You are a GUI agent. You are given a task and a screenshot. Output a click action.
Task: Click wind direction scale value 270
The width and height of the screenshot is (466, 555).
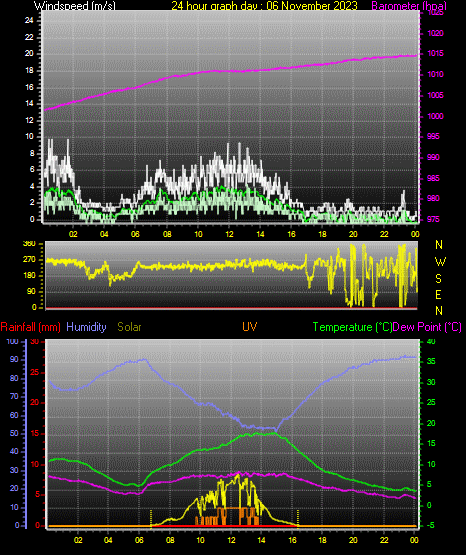coord(29,259)
